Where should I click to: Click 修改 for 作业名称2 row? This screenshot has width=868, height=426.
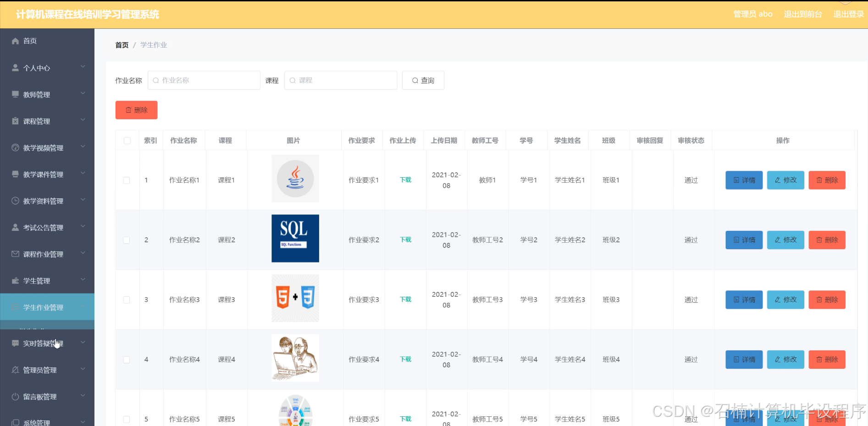(785, 240)
